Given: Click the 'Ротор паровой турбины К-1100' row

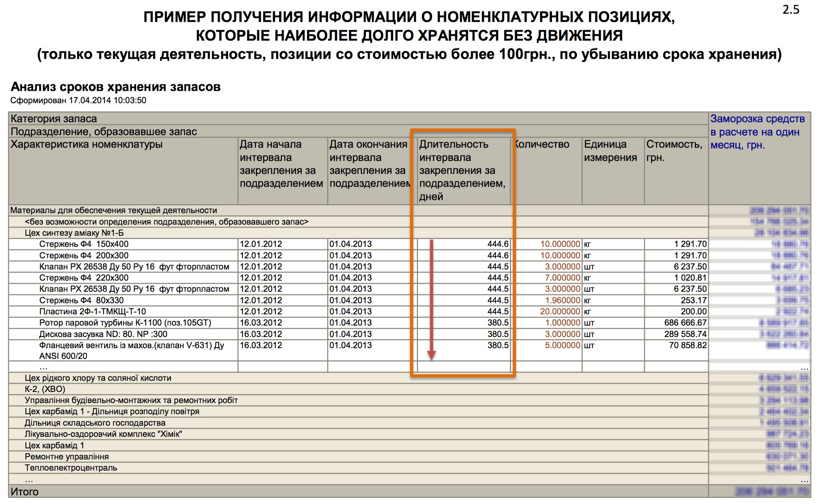Looking at the screenshot, I should (x=125, y=323).
